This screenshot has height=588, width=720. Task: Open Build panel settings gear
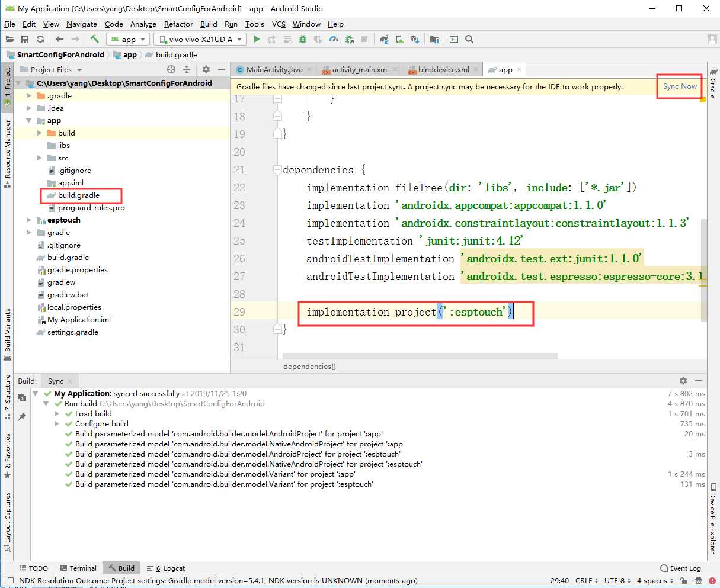683,381
